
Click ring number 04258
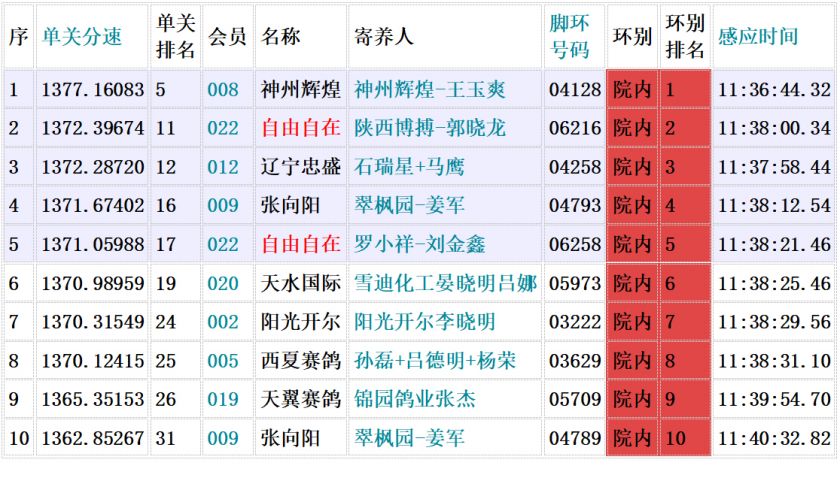(575, 167)
